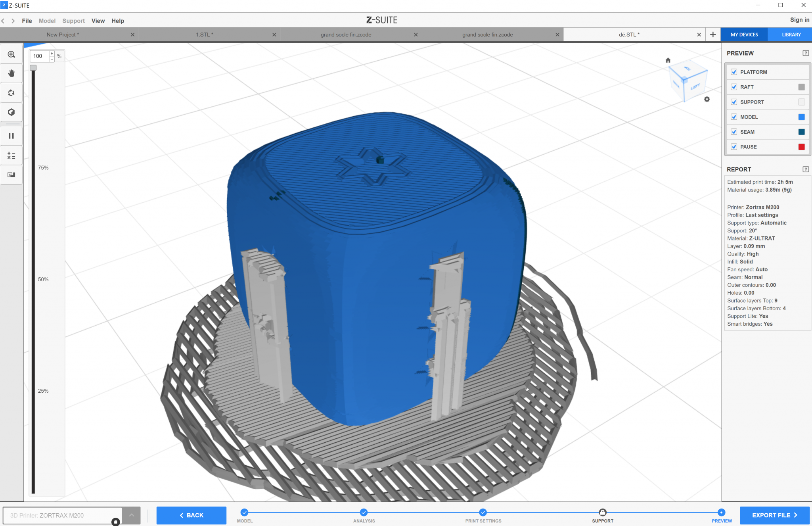This screenshot has height=526, width=812.
Task: Increase layer percentage with plus stepper
Action: tap(52, 53)
